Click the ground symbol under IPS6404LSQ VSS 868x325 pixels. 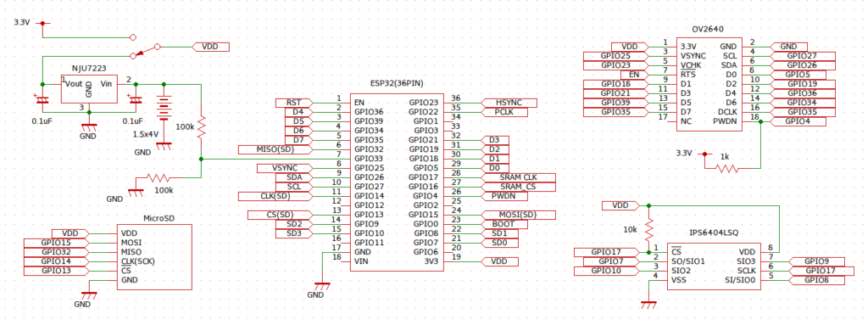[648, 305]
